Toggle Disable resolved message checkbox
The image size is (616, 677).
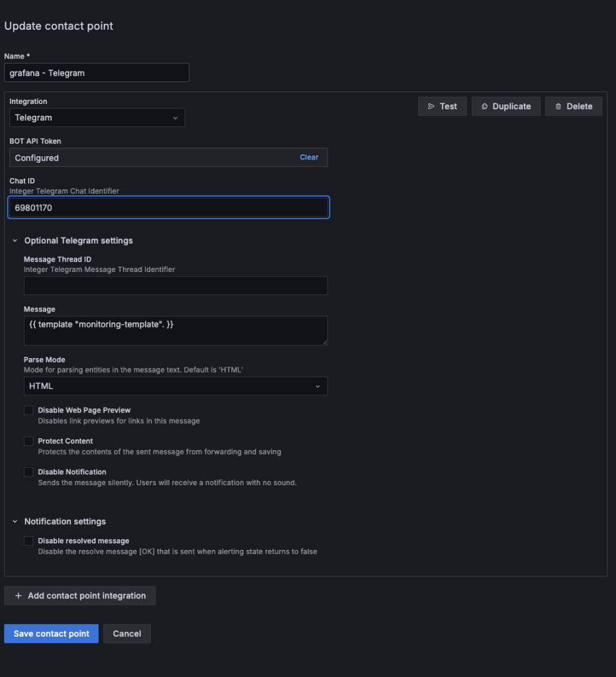tap(28, 541)
